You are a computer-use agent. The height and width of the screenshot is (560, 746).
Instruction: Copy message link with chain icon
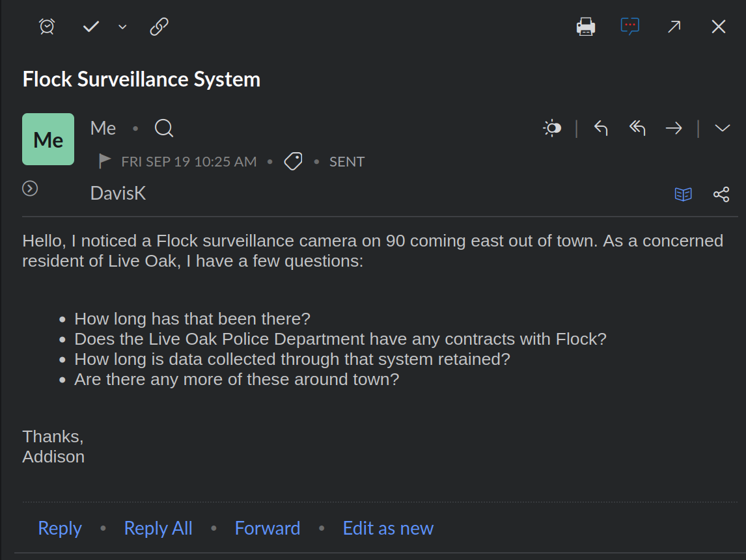click(x=159, y=27)
